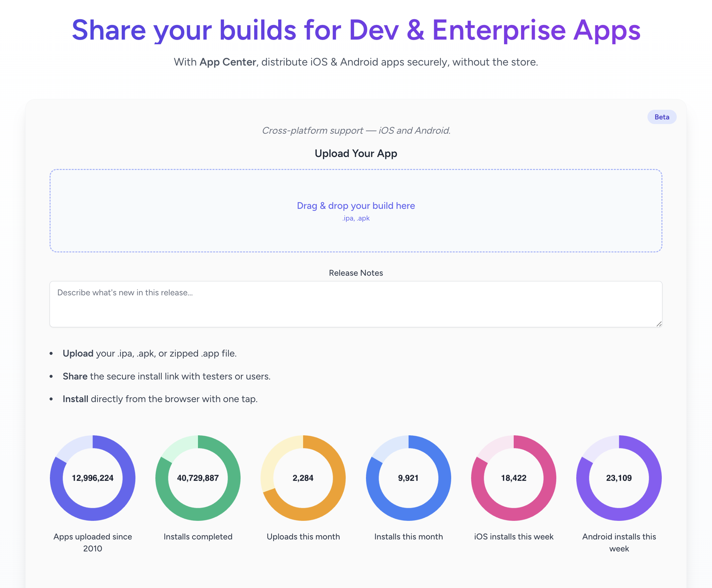The image size is (712, 588).
Task: Click the 'Uploads this month' label
Action: (303, 536)
